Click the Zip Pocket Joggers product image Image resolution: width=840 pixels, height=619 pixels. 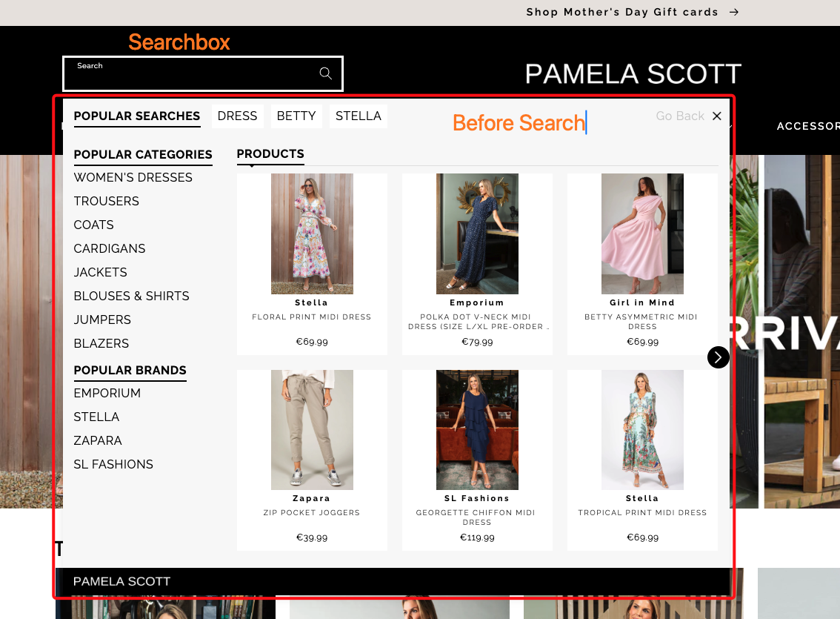pyautogui.click(x=312, y=429)
